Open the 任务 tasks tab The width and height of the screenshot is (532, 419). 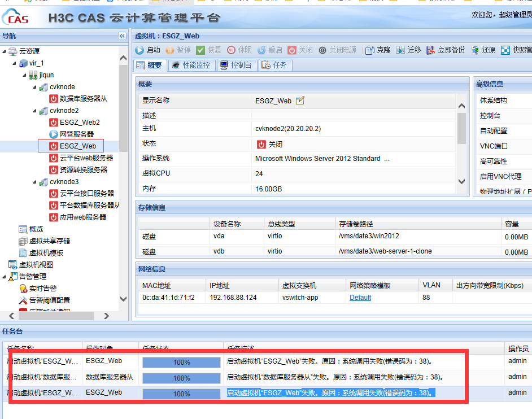pos(274,65)
